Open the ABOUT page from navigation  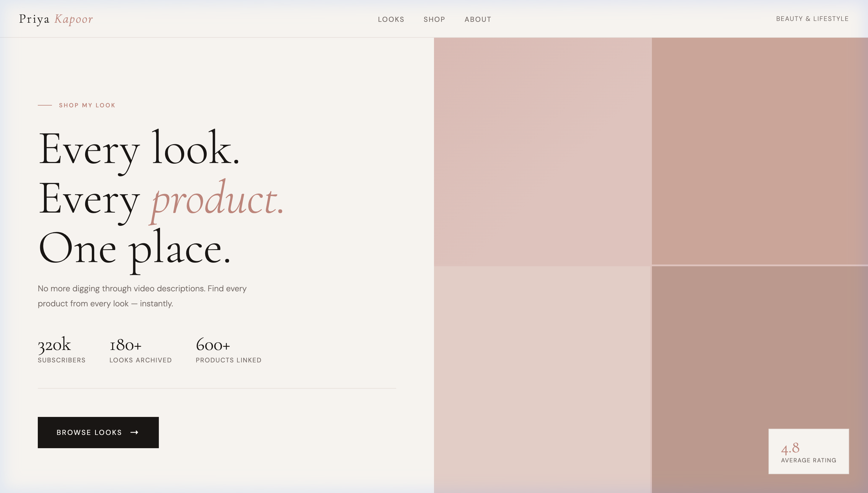point(478,19)
